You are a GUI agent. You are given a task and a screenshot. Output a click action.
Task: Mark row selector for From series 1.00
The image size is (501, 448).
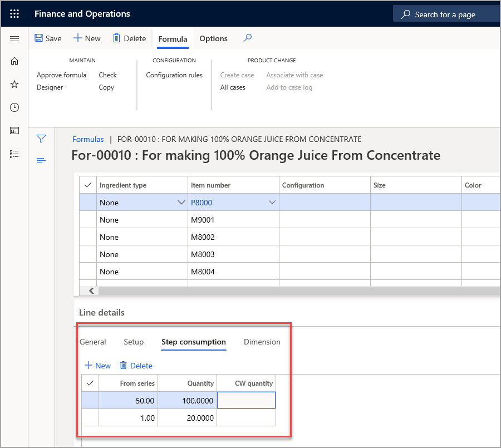(x=90, y=417)
